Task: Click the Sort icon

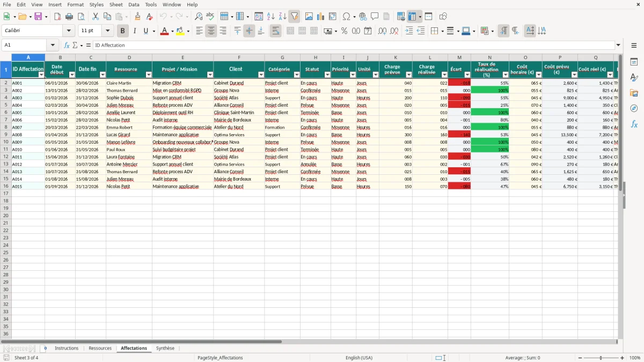Action: click(259, 17)
